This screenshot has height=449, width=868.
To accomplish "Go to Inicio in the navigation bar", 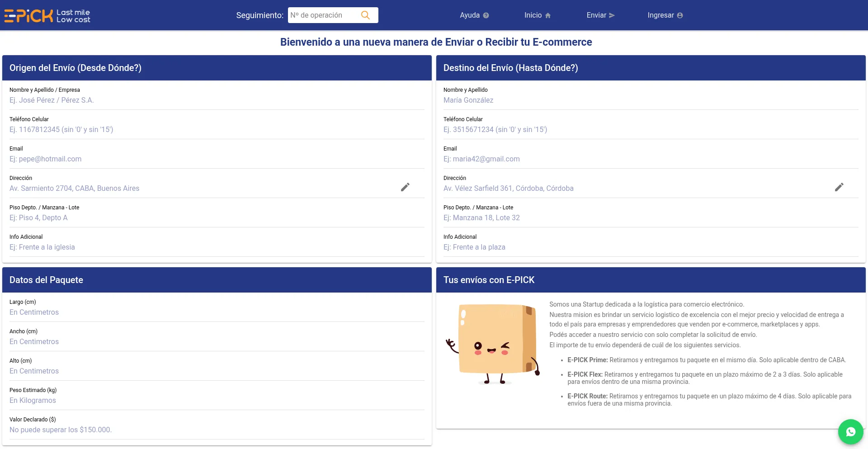I will click(538, 15).
